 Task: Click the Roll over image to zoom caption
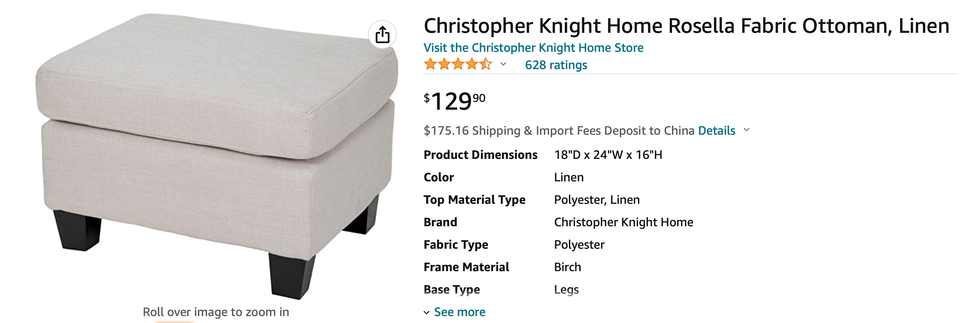216,312
